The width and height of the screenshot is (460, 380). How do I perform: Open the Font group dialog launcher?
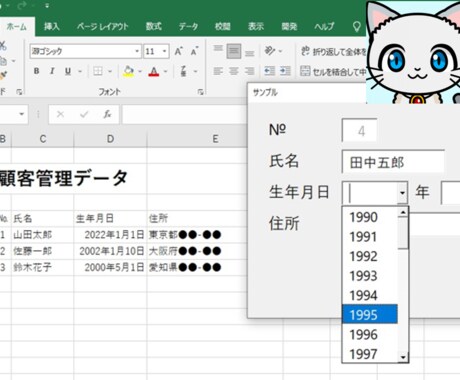pyautogui.click(x=200, y=92)
